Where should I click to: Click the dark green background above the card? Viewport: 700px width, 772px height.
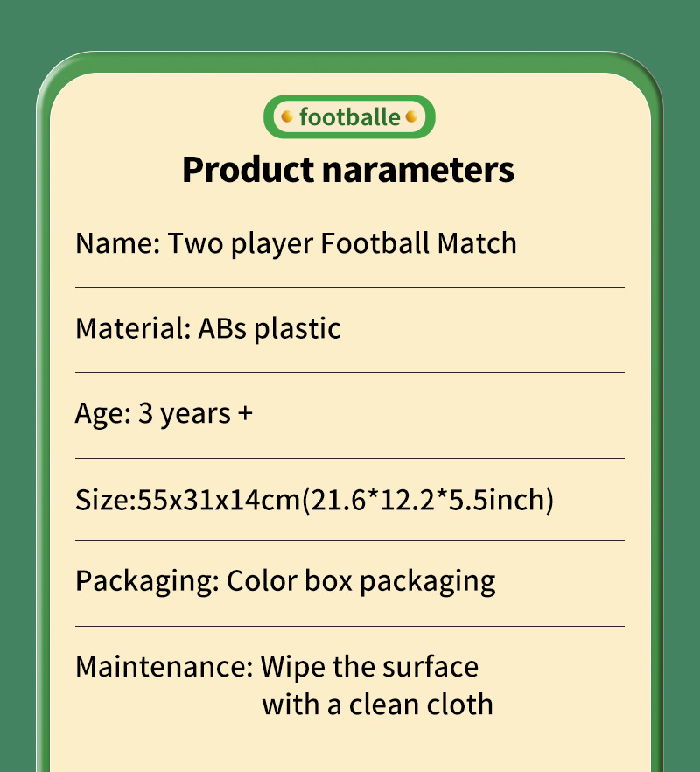350,25
